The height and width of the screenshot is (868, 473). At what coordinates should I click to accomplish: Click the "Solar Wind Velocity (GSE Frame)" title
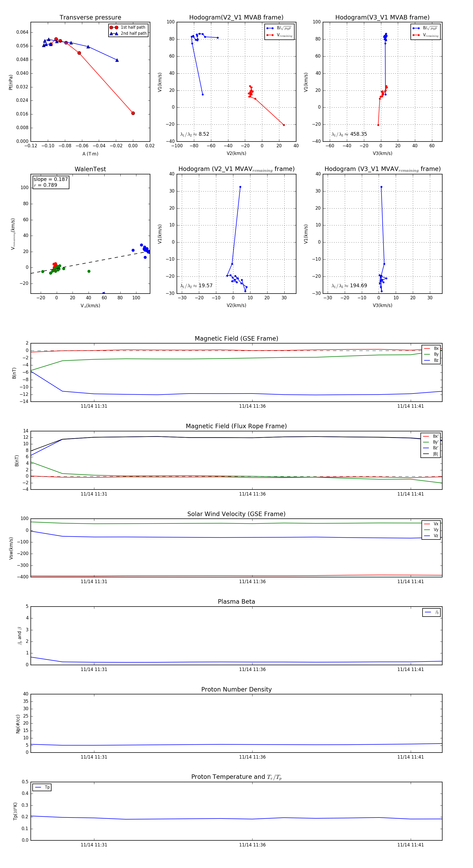[236, 514]
